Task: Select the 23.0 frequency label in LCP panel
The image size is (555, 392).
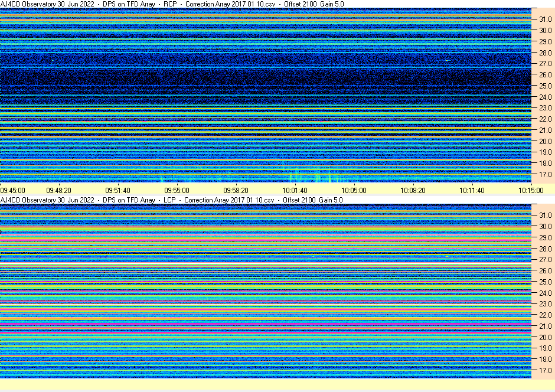Action: [544, 304]
